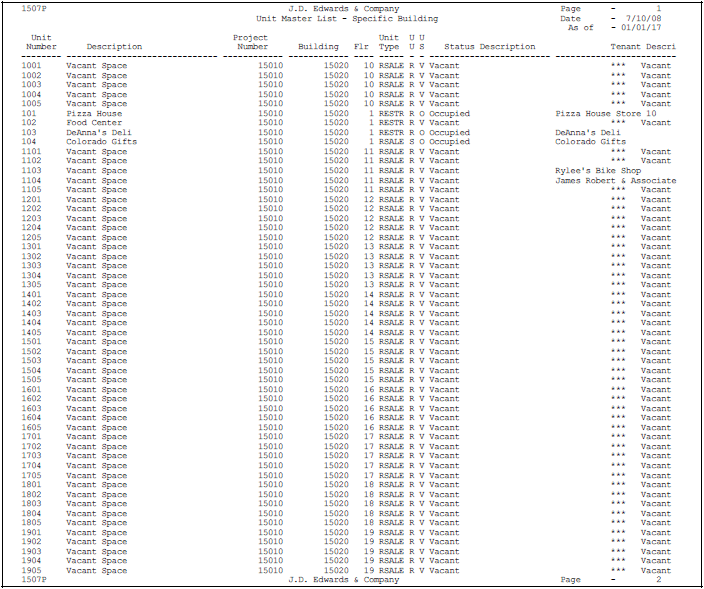
Task: Click tenant 'Pizza House Store 10'
Action: (x=606, y=114)
